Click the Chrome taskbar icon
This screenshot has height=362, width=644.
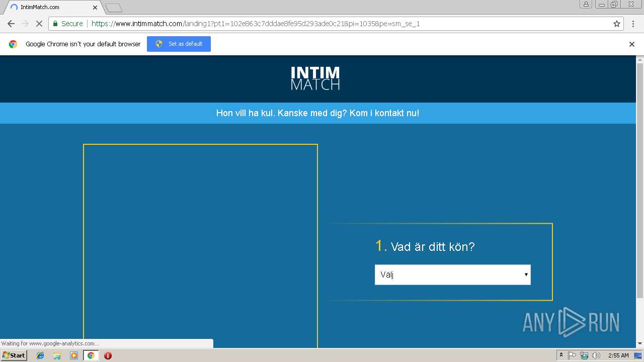pyautogui.click(x=91, y=355)
